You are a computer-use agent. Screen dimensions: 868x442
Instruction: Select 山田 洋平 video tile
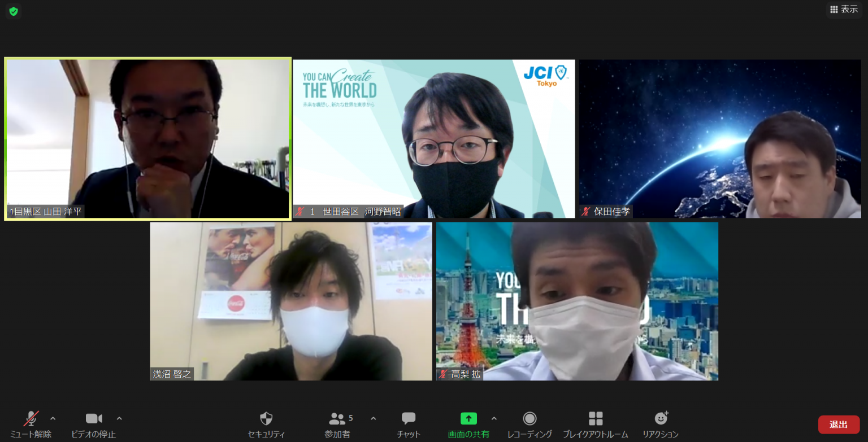click(x=148, y=138)
